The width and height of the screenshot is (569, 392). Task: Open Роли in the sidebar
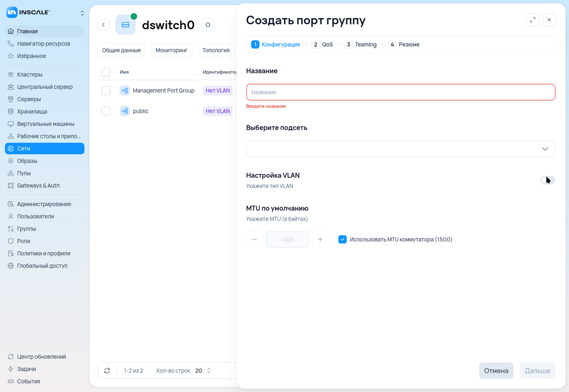point(45,241)
